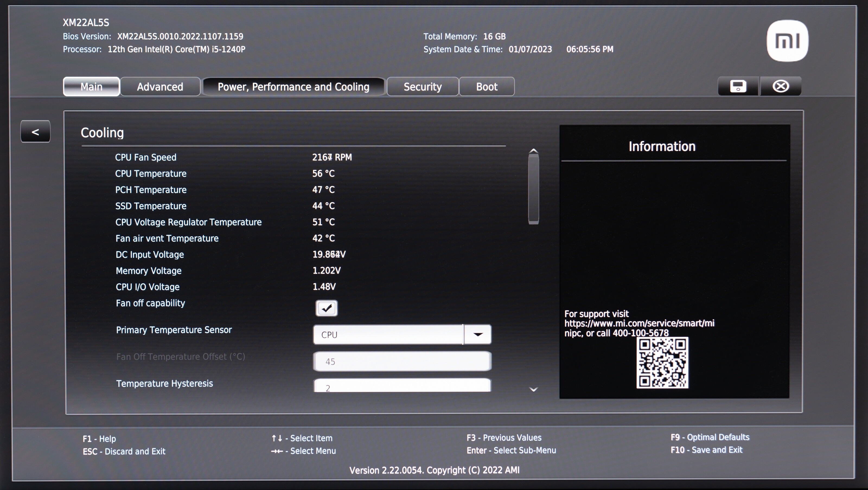Click Fan Off Temperature Offset field

tap(402, 361)
